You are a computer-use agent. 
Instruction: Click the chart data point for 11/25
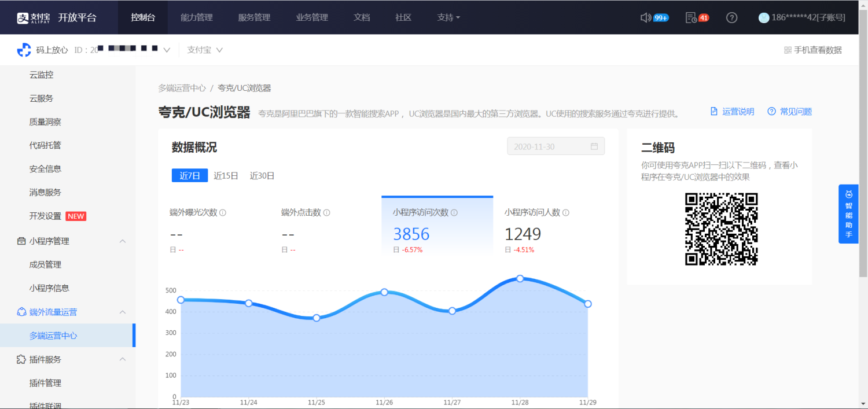(317, 318)
